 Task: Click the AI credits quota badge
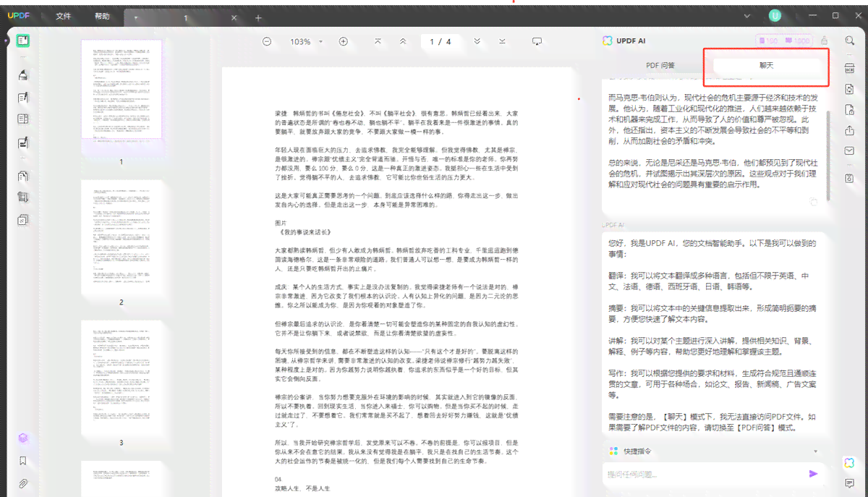click(784, 41)
